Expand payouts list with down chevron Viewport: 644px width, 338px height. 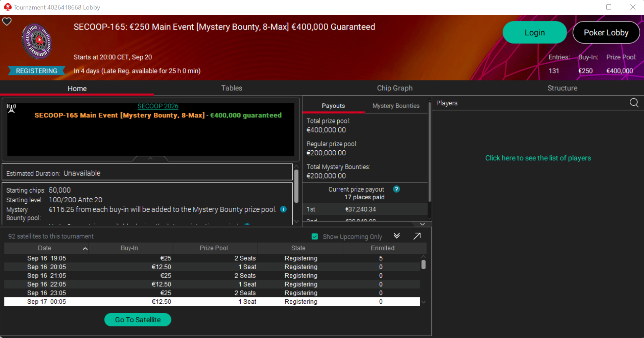tap(422, 224)
